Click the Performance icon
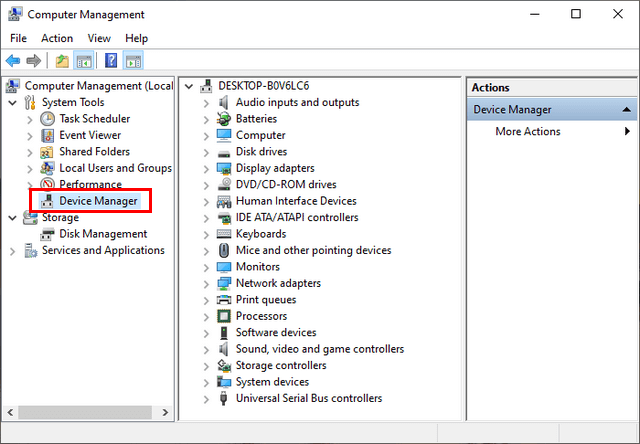The width and height of the screenshot is (640, 444). point(47,184)
